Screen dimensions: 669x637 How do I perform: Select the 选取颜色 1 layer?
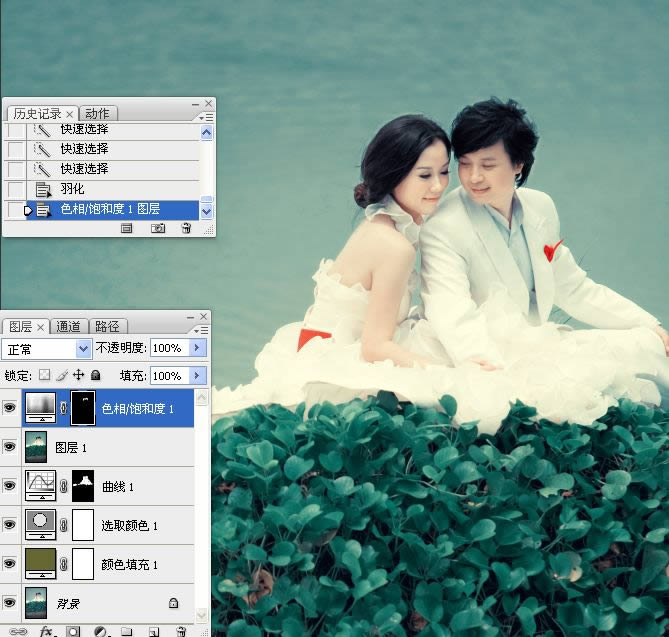click(129, 525)
